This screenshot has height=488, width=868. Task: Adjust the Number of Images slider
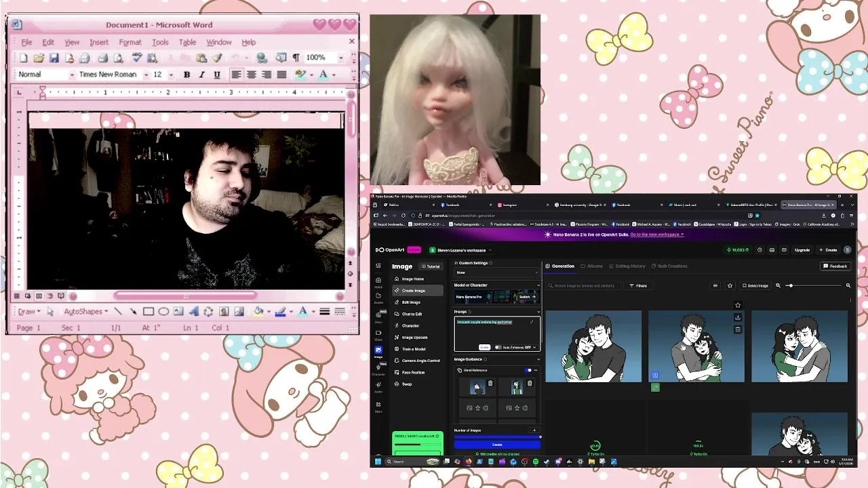497,437
